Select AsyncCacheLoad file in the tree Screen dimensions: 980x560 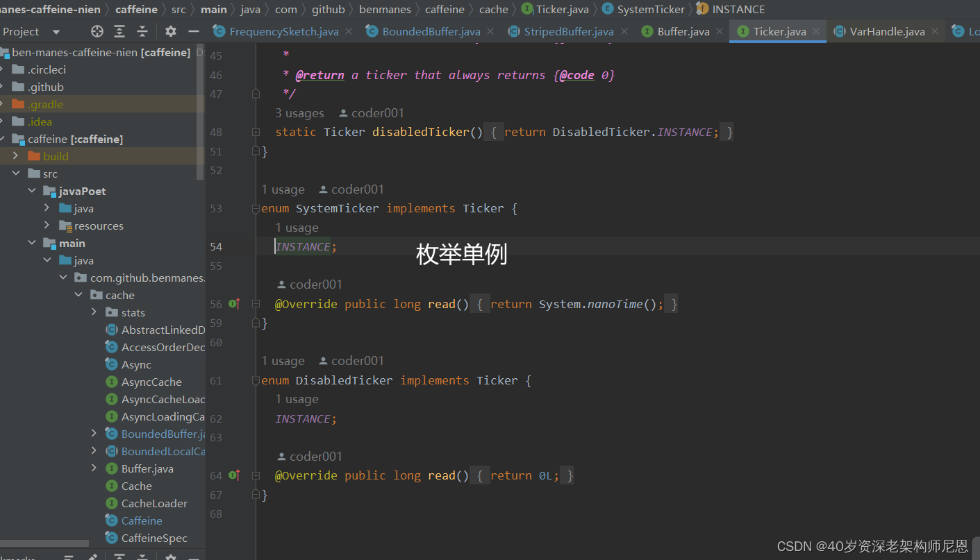[163, 399]
